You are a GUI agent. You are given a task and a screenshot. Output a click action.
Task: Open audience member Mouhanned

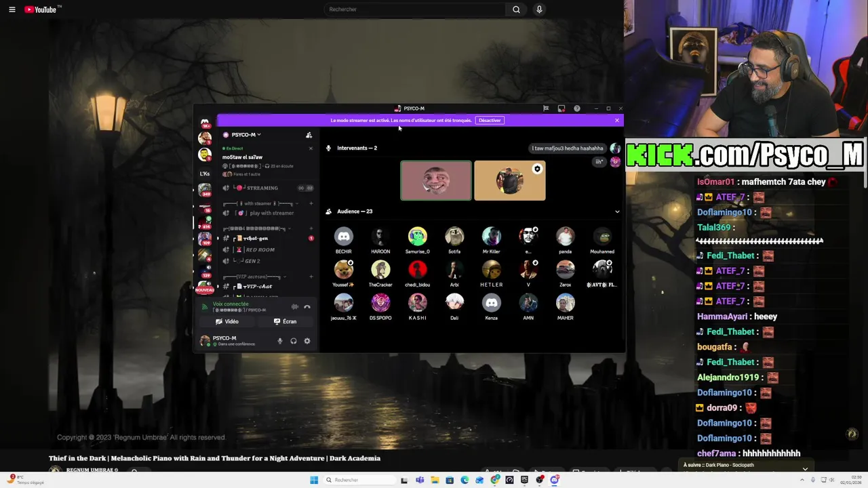click(x=602, y=240)
